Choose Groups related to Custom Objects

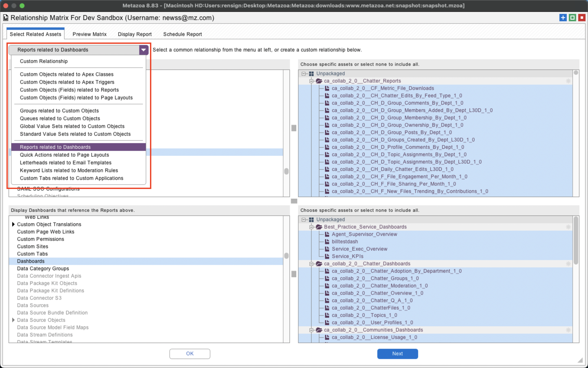pos(78,111)
